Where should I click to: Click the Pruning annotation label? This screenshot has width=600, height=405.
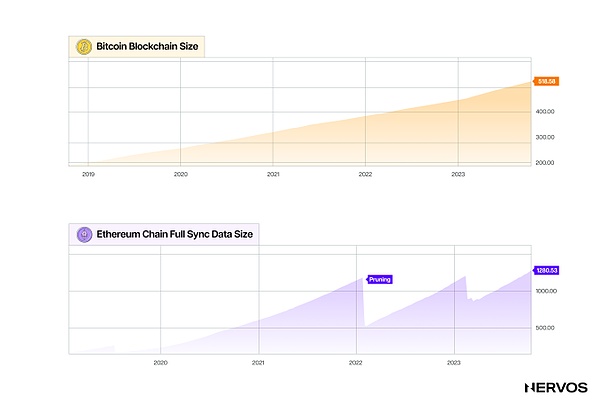(380, 280)
